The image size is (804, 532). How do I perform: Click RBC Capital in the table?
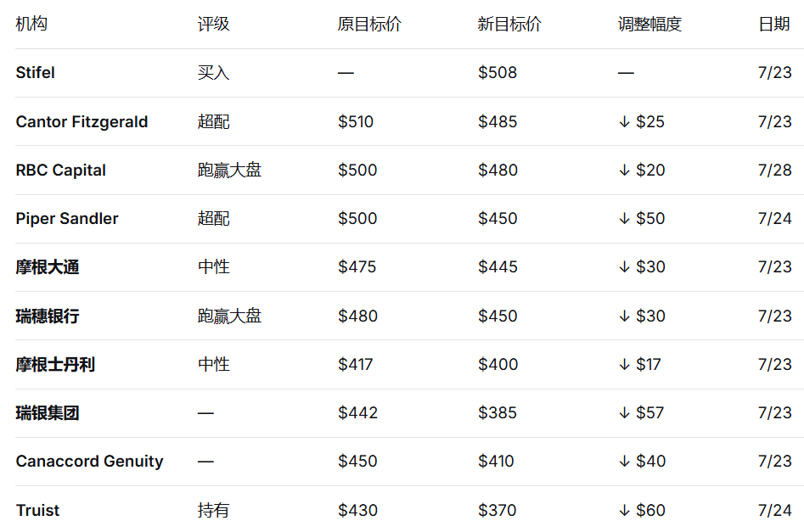tap(60, 171)
